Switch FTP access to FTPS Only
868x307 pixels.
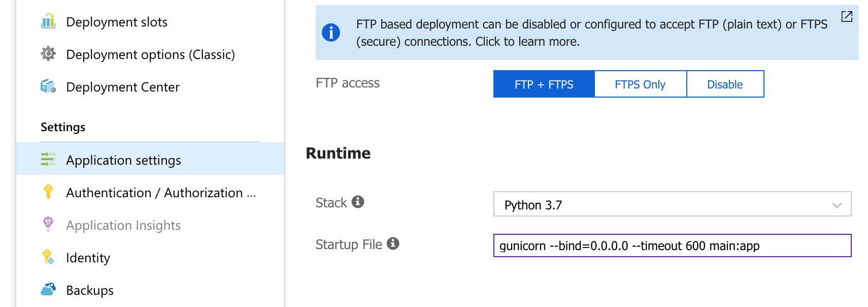tap(640, 84)
